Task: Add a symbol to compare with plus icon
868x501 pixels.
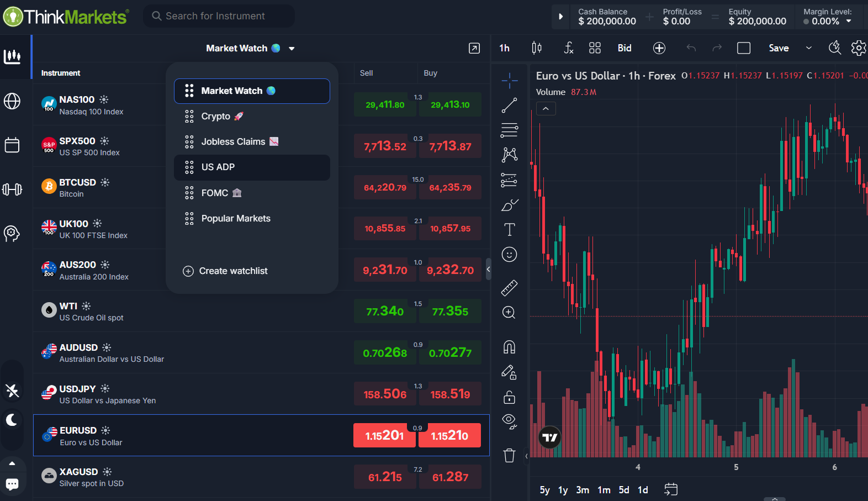Action: click(659, 48)
